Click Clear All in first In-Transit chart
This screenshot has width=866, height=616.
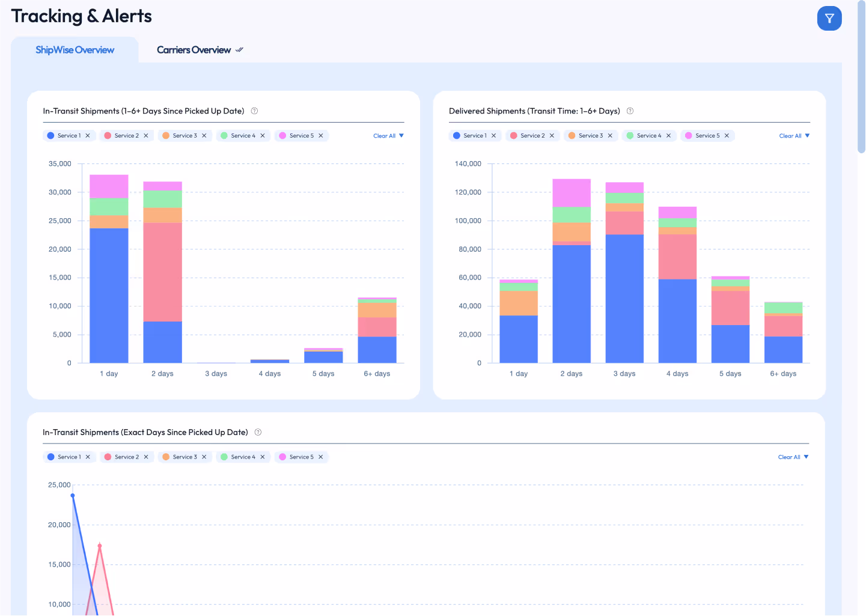[384, 136]
